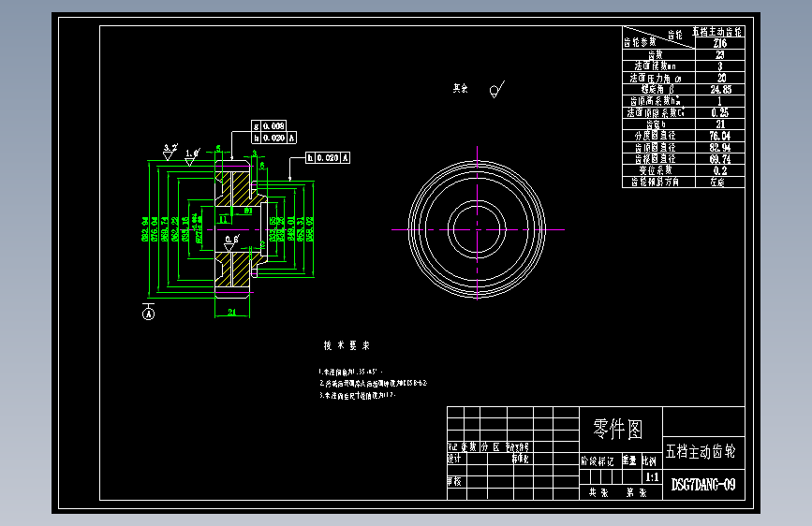Click the scale value '1:1'
This screenshot has height=526, width=812.
point(652,476)
